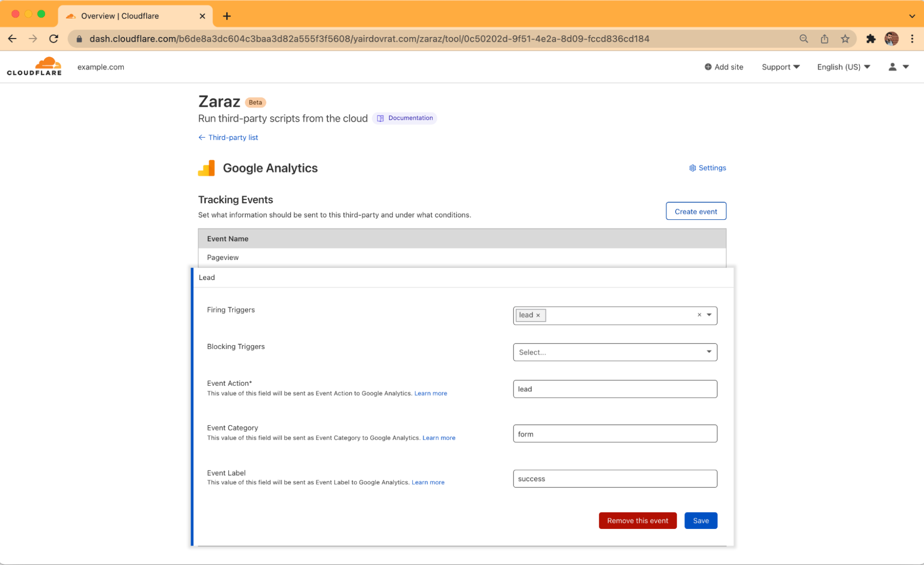Open a new tab with the plus icon
924x565 pixels.
coord(227,16)
